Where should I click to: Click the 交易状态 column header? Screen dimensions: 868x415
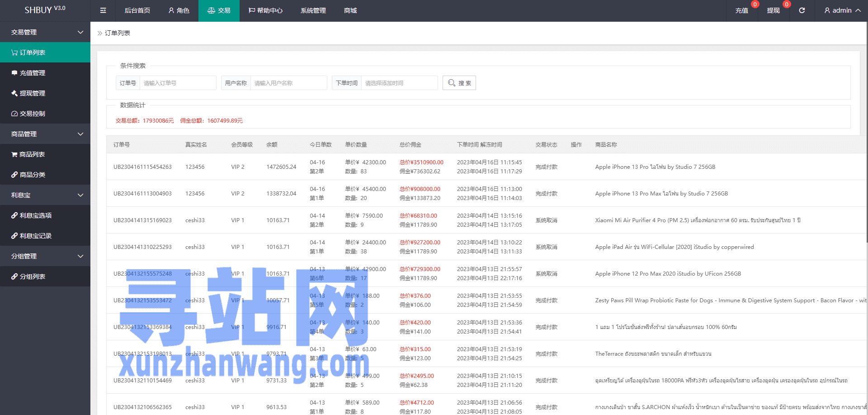click(547, 145)
